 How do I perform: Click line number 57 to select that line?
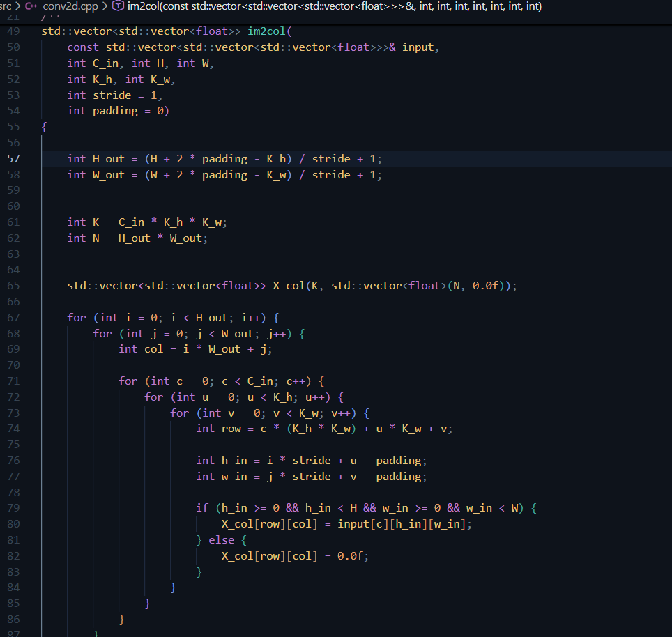(x=15, y=158)
